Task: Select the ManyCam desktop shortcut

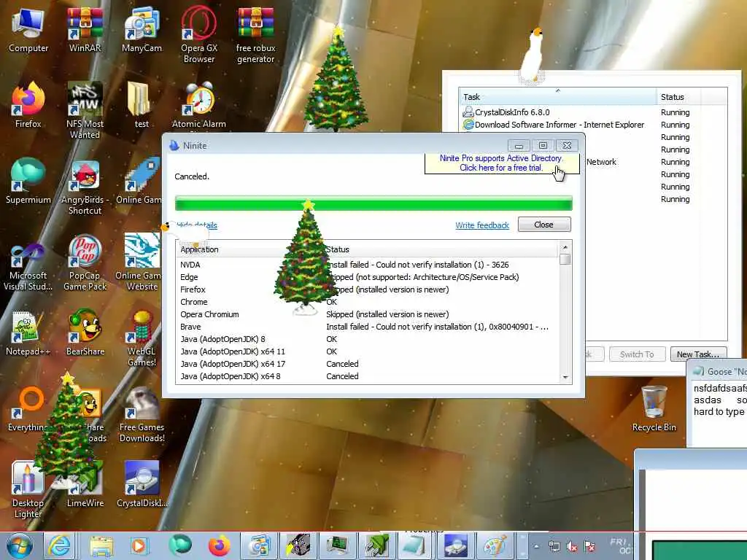Action: 142,31
